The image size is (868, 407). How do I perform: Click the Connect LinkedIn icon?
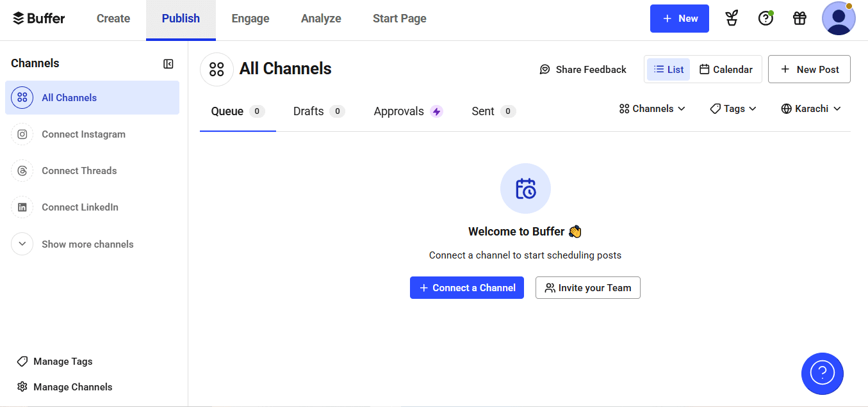tap(22, 207)
